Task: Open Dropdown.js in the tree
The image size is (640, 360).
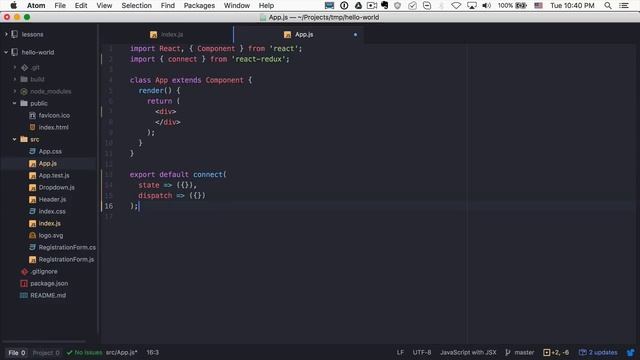Action: click(56, 187)
